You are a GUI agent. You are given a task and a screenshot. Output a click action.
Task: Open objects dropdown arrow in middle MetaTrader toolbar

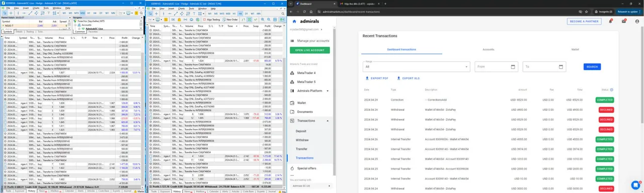tap(203, 14)
